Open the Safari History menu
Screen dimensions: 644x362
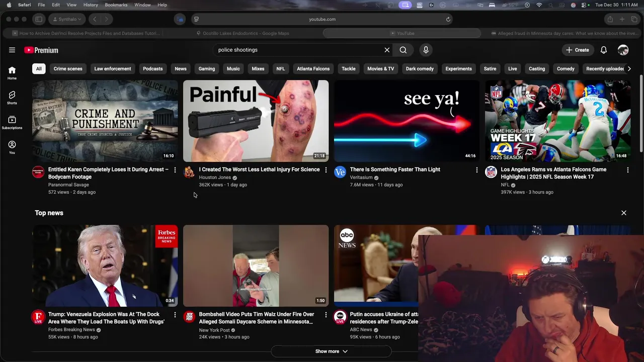(x=91, y=5)
